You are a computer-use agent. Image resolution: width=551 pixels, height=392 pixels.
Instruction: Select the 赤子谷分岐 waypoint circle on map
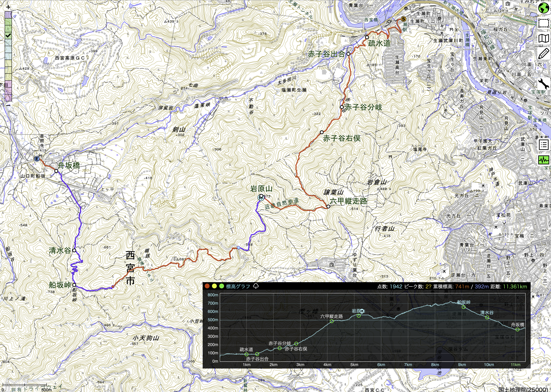click(x=342, y=107)
